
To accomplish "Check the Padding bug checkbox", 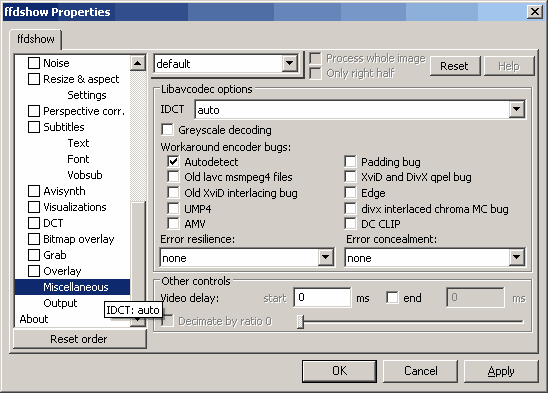I will pos(350,162).
